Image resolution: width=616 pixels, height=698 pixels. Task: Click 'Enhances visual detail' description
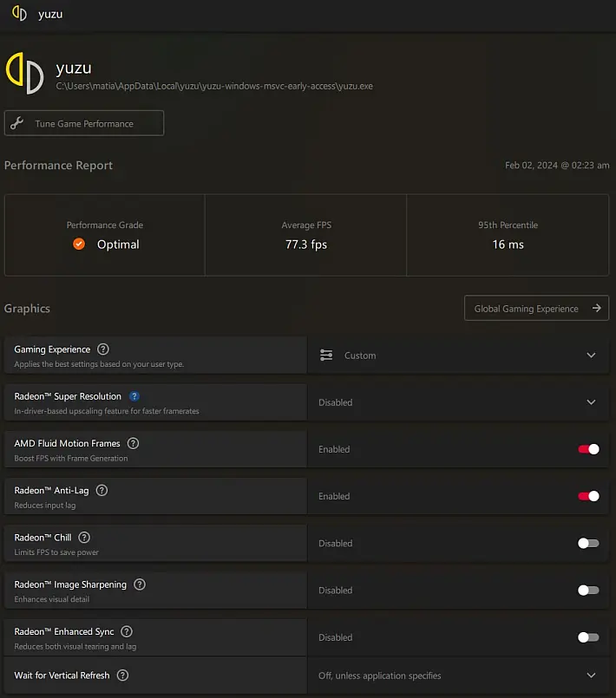[52, 599]
